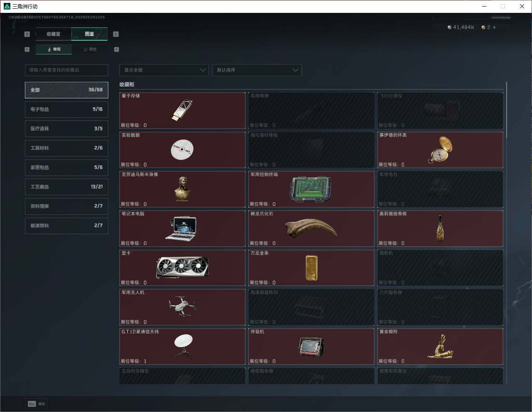Click the locked 强化碳纤维板 card
Screen dimensions: 532x412
pyautogui.click(x=311, y=150)
